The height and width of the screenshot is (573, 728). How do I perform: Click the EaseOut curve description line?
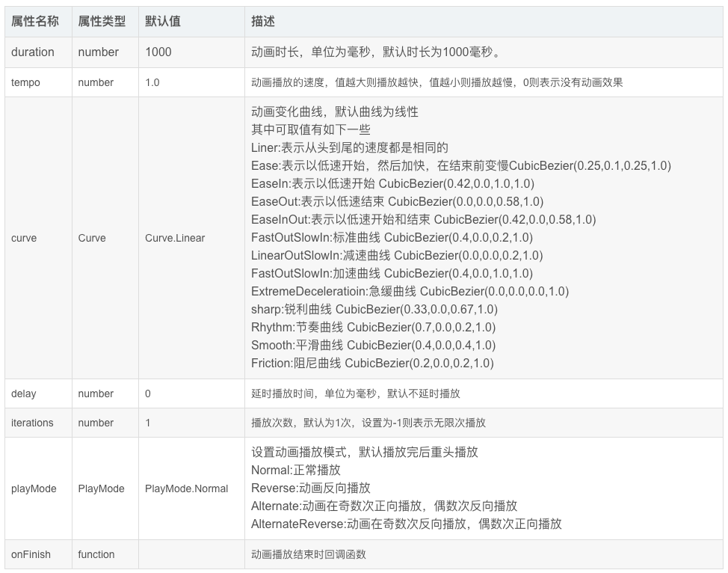[398, 202]
